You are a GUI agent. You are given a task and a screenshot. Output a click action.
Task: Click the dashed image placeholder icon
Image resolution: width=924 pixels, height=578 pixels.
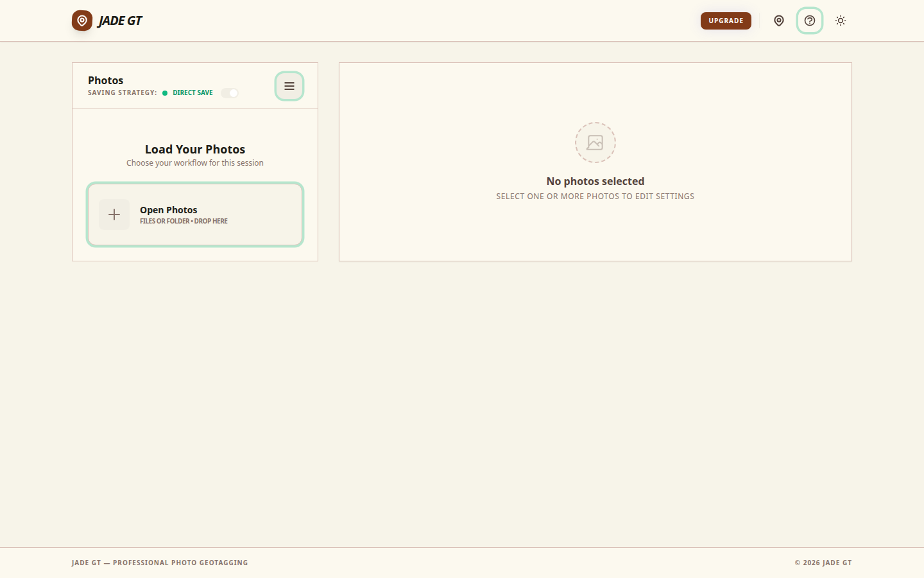[595, 143]
